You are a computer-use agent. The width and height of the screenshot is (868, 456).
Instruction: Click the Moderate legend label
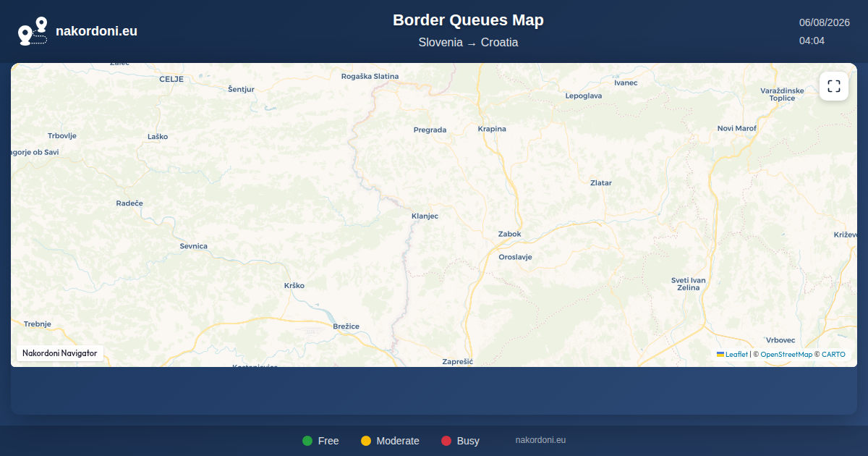398,441
